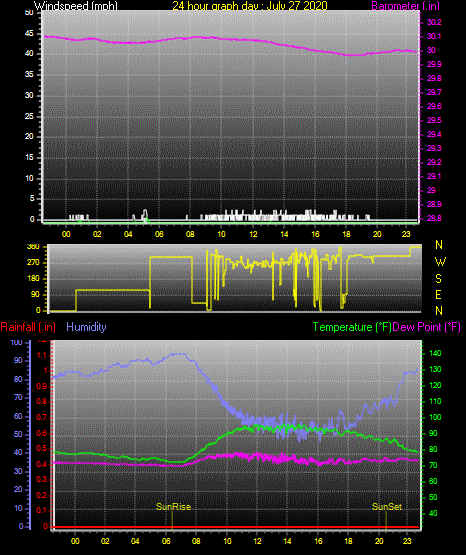Click hour 12 under the windspeed graph
The width and height of the screenshot is (466, 555).
[x=253, y=234]
